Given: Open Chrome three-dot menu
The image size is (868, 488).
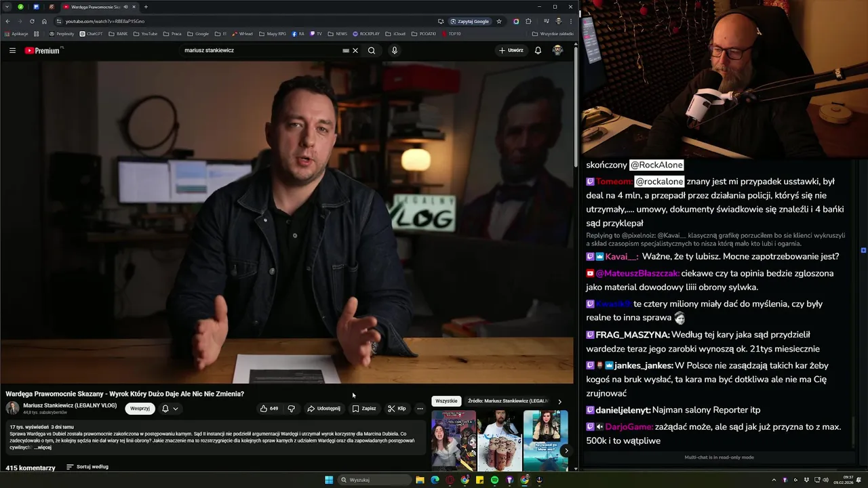Looking at the screenshot, I should [x=571, y=21].
